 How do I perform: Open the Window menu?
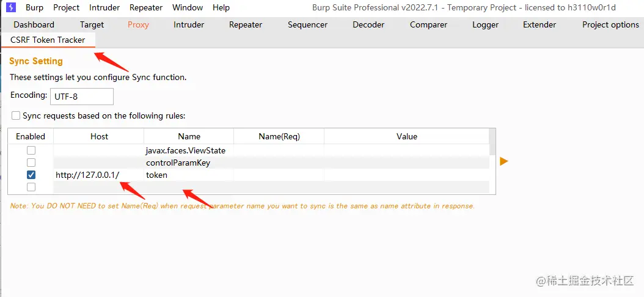click(188, 7)
